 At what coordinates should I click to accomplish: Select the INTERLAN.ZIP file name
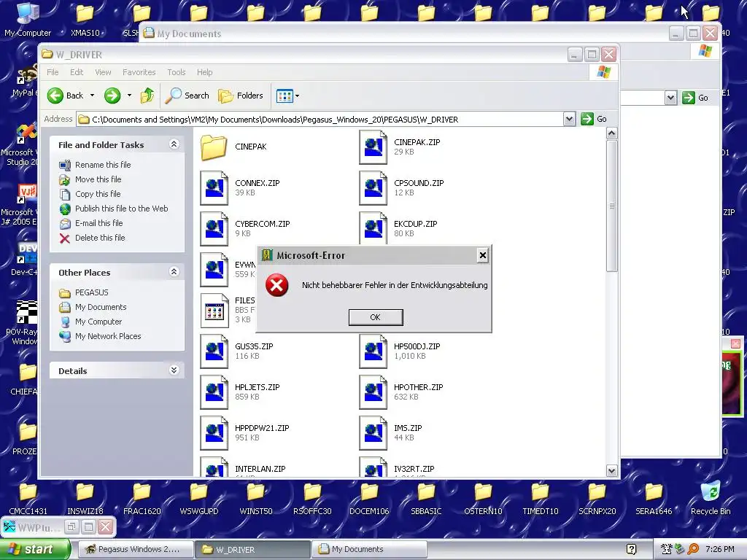(x=260, y=469)
